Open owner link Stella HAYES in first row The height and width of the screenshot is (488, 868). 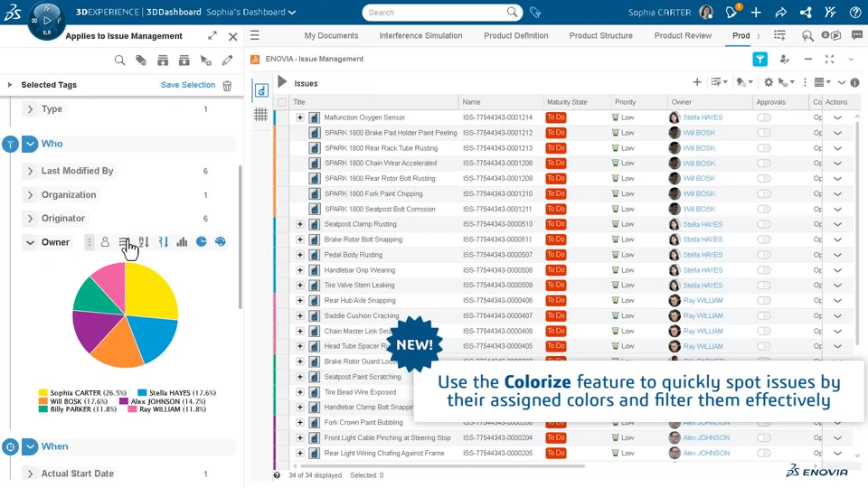[703, 117]
